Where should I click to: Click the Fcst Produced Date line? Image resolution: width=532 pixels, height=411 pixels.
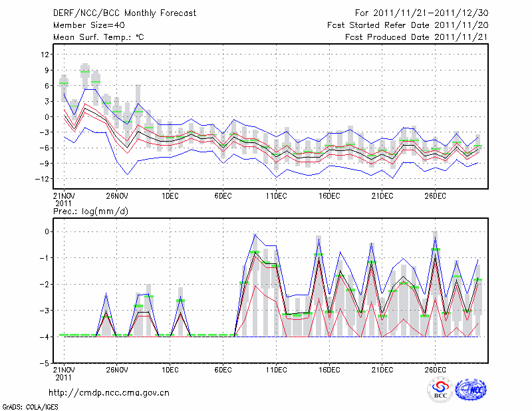[416, 37]
